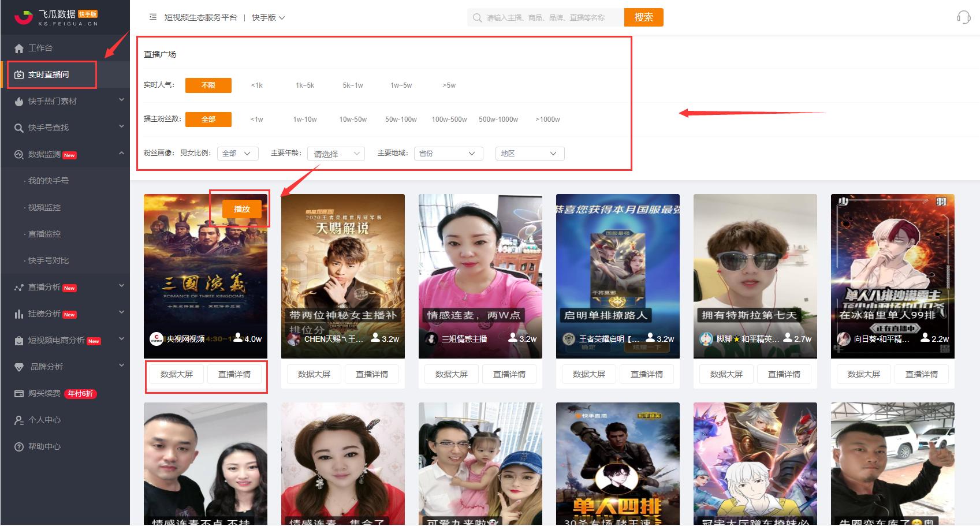Select 5k~1w popularity range
The width and height of the screenshot is (980, 526).
pos(352,85)
